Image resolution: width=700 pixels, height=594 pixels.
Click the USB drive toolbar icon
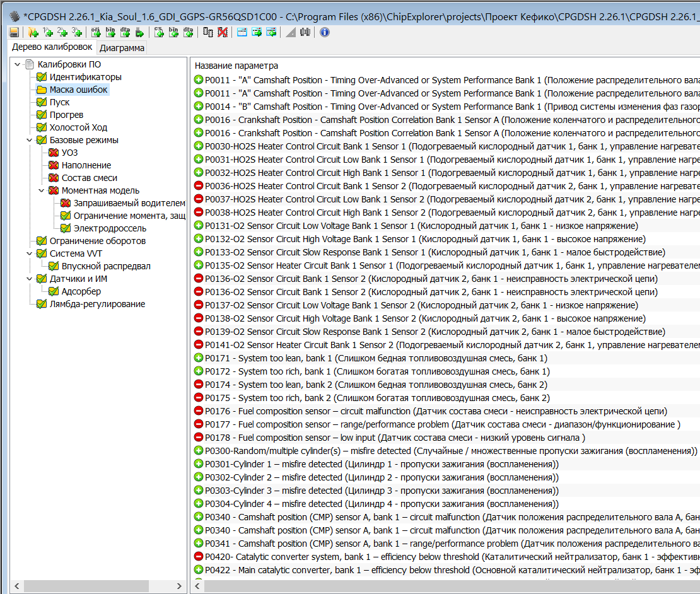coord(140,32)
